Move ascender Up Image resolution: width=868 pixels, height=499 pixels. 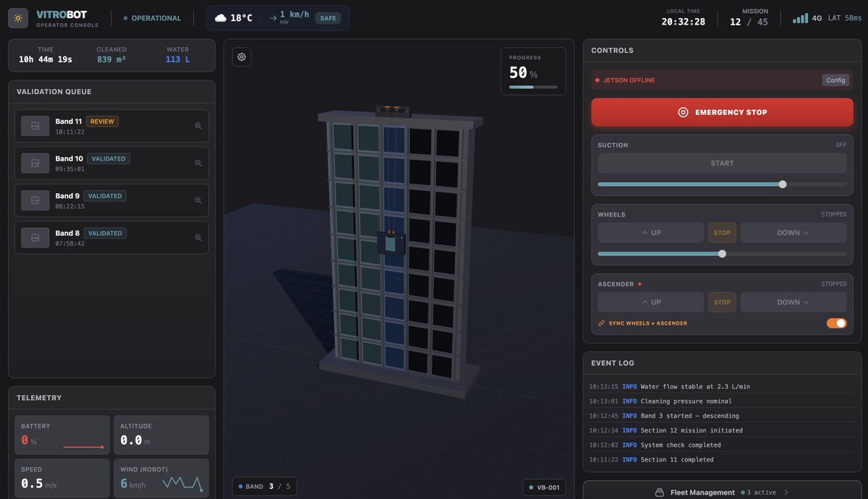[x=650, y=302]
